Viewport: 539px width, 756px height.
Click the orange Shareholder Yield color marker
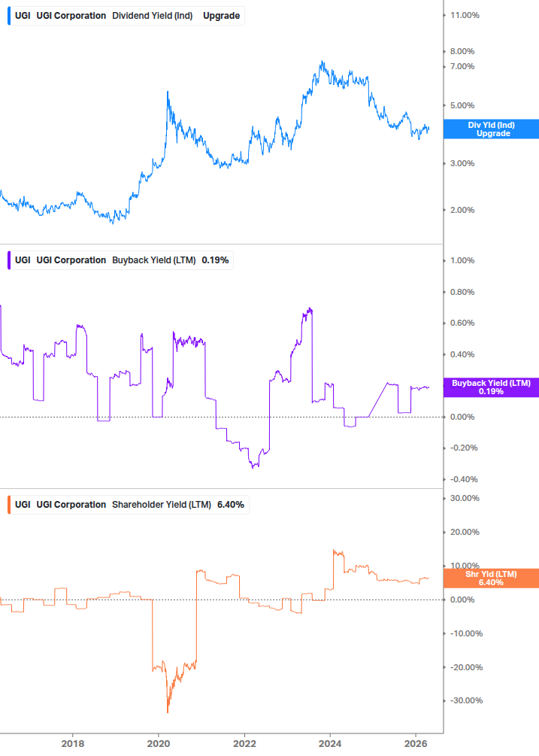9,505
